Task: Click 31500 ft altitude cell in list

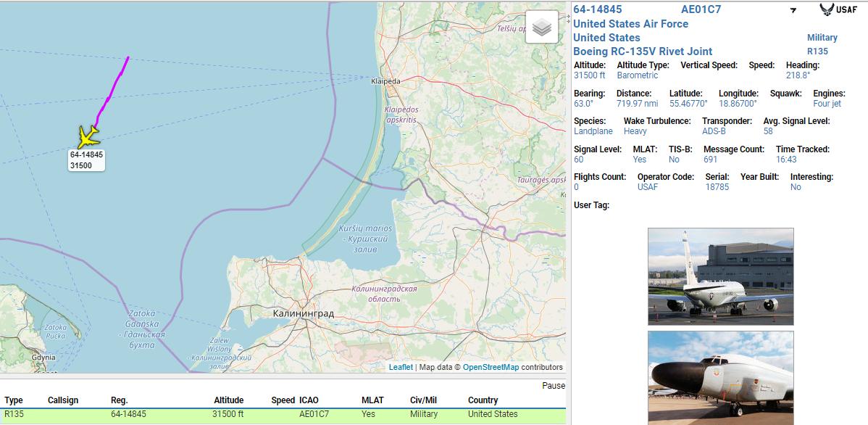Action: tap(228, 414)
